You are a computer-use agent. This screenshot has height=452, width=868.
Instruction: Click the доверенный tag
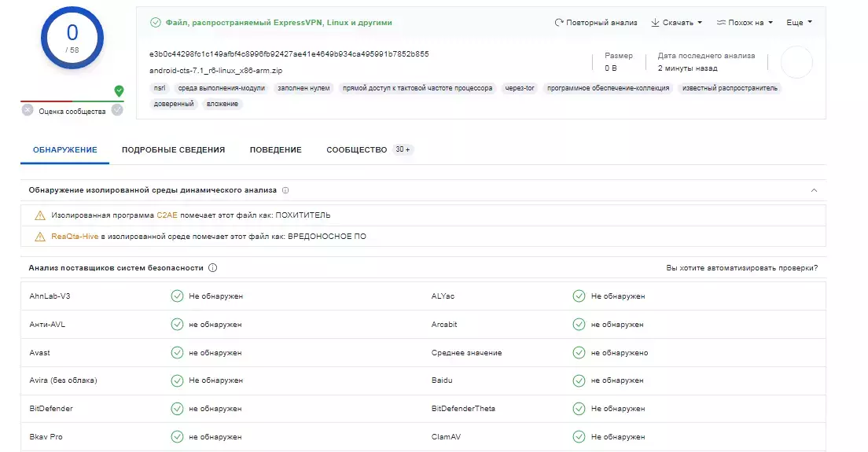(174, 104)
